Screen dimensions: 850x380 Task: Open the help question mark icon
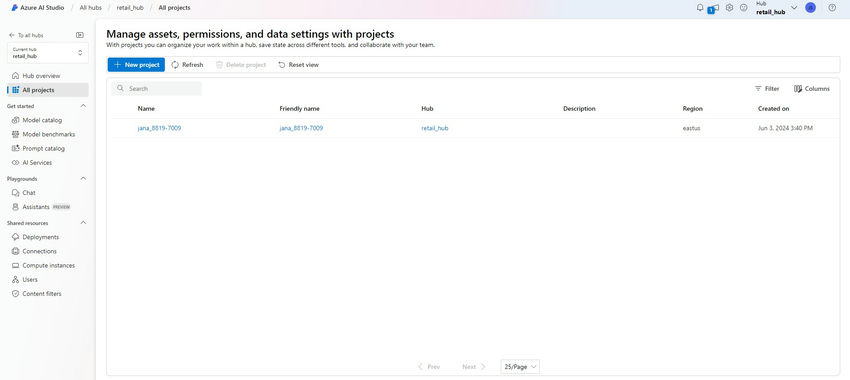[x=832, y=8]
